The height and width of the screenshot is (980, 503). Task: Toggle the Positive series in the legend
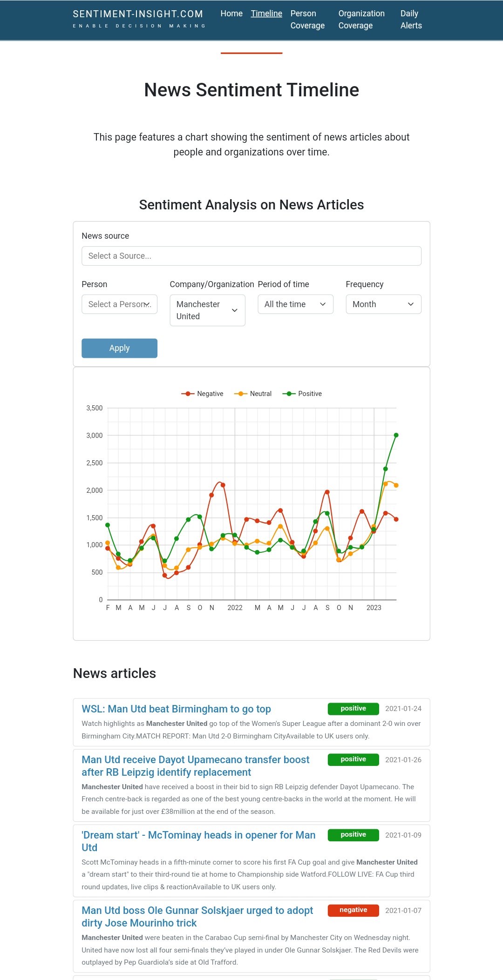pos(302,394)
